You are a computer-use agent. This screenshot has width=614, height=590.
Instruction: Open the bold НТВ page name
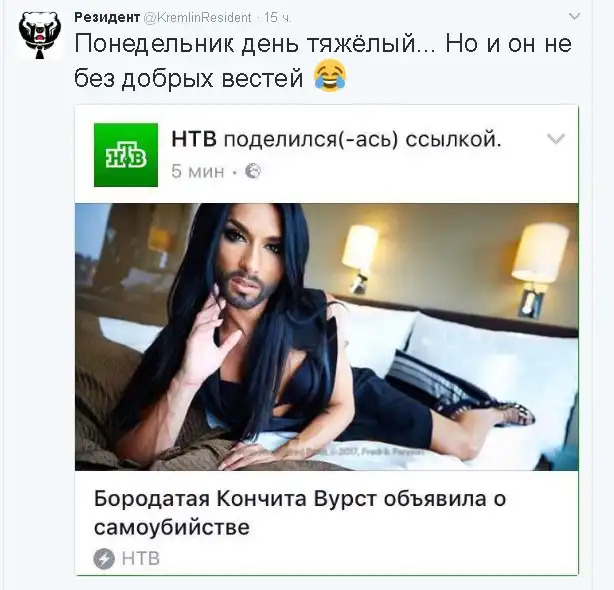click(x=194, y=139)
